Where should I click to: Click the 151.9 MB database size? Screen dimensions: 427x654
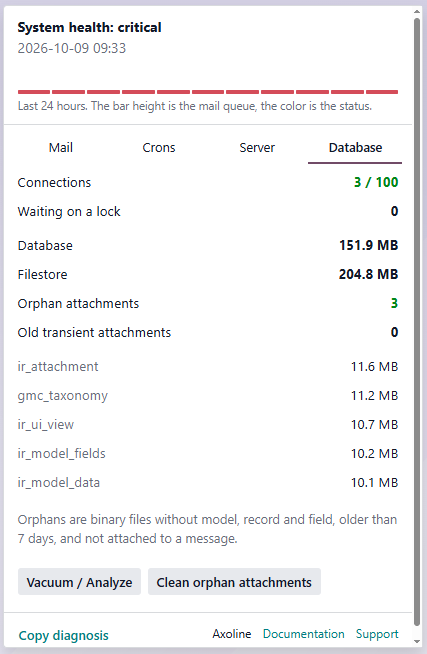tap(369, 245)
